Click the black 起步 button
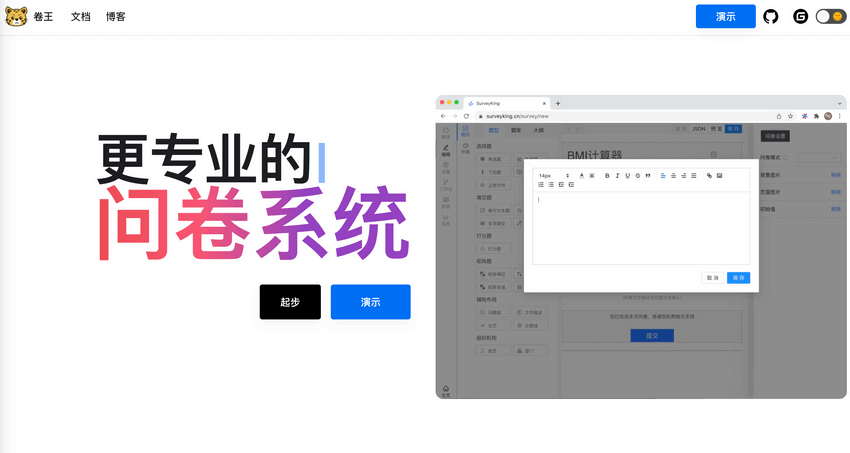The width and height of the screenshot is (850, 453). 290,302
